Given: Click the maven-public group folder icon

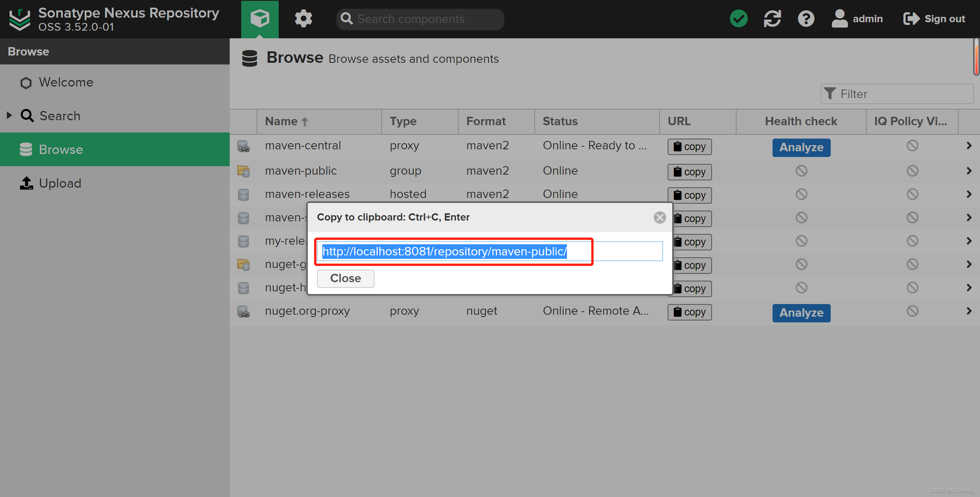Looking at the screenshot, I should pos(243,171).
